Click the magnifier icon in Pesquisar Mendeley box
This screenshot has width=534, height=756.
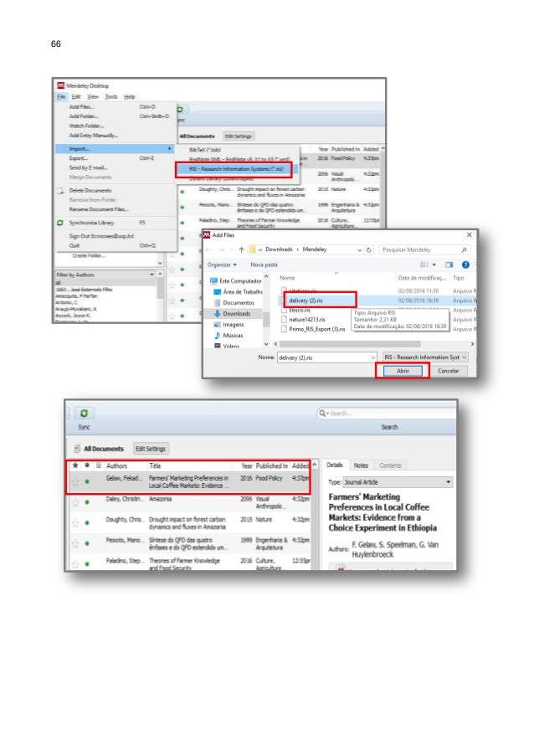464,249
